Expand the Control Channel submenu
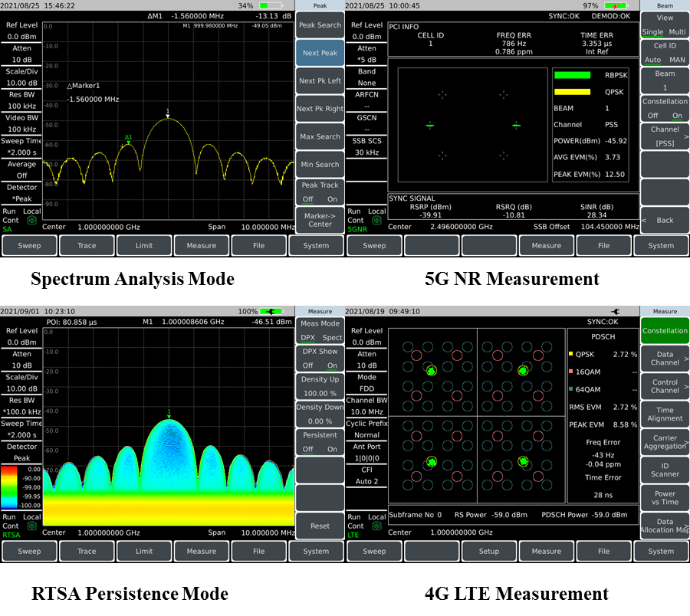 tap(664, 386)
